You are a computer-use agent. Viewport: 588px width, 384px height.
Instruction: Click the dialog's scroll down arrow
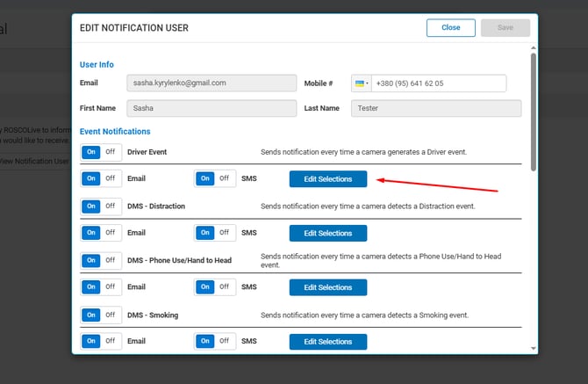(533, 348)
